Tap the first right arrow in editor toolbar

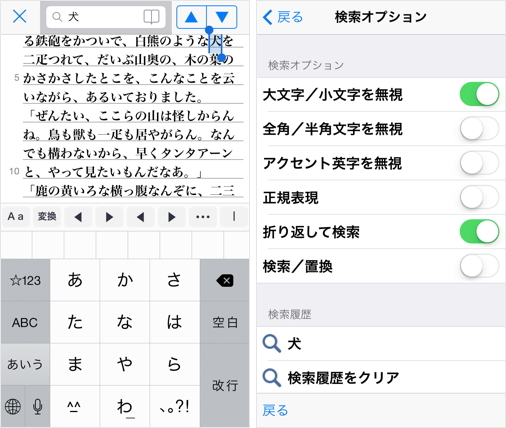[x=109, y=217]
